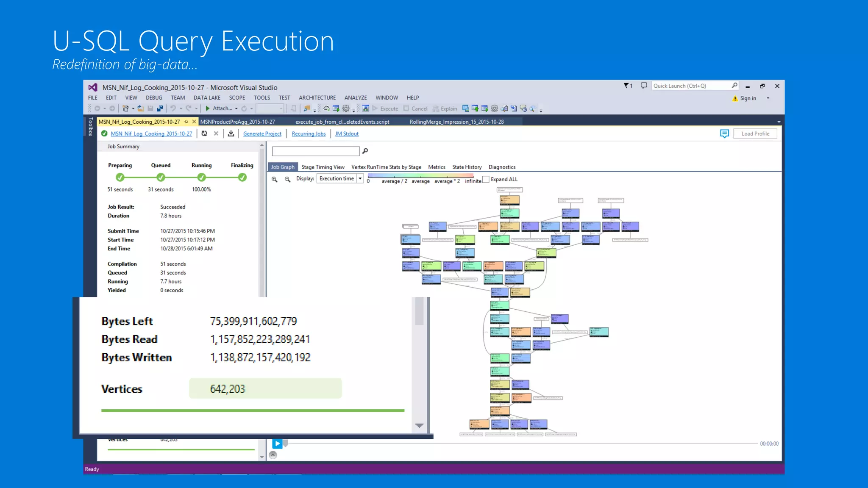Viewport: 868px width, 488px height.
Task: Switch to the Stage Timing View tab
Action: (x=323, y=167)
